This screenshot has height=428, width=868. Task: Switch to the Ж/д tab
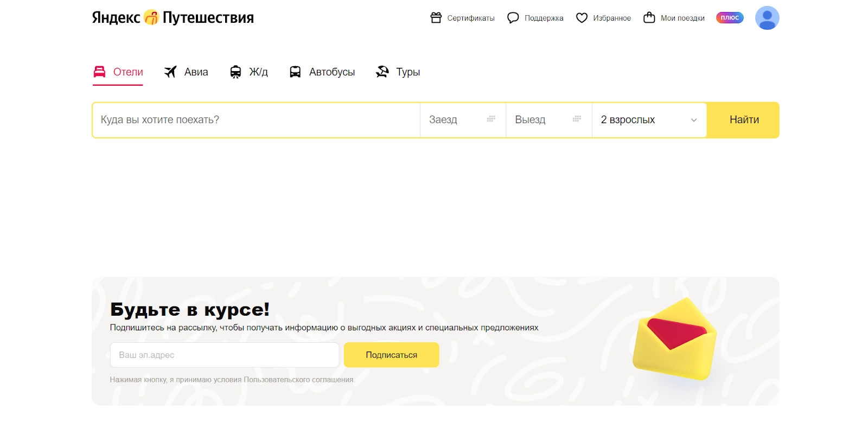249,72
